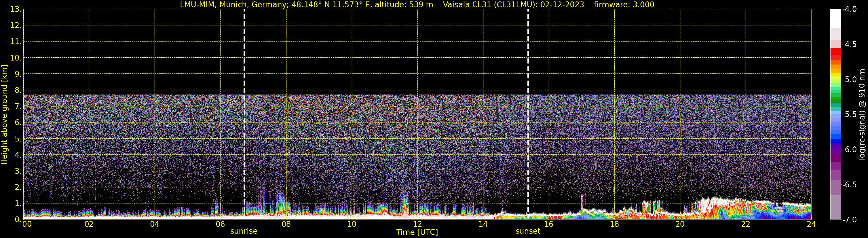Click the colorbar tick label '-6.0'
Viewport: 868px width, 238px height.
coord(849,150)
